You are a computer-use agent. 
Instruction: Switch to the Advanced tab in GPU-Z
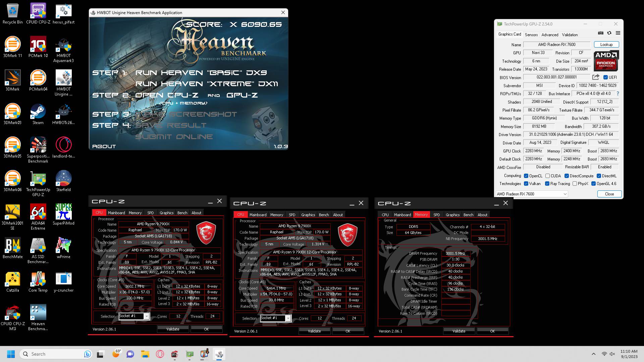click(x=550, y=35)
